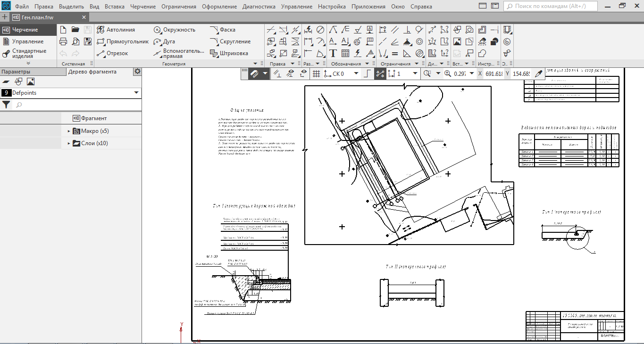Insert a table from the Обозначения panel
Viewport: 644px width, 344px height.
[345, 53]
